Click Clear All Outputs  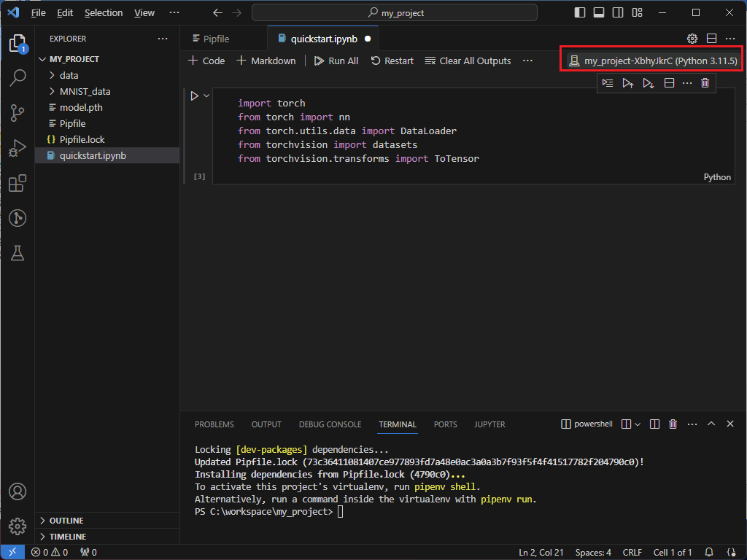click(468, 61)
